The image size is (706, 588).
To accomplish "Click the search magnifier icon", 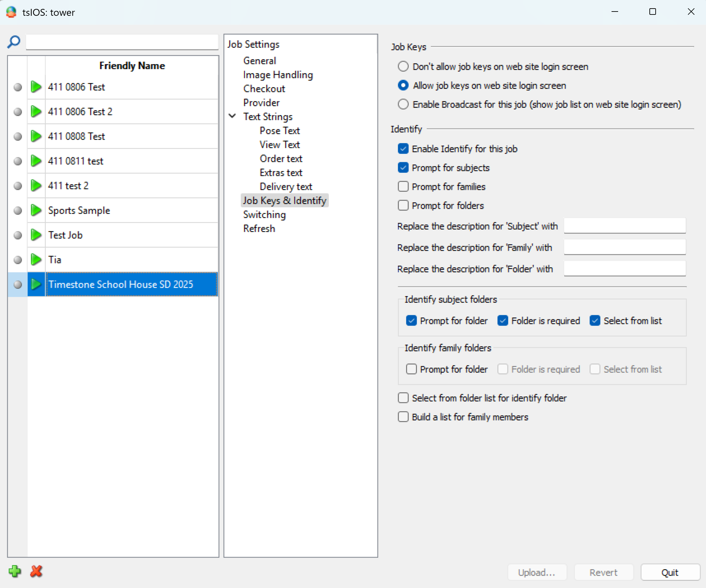I will (x=14, y=42).
